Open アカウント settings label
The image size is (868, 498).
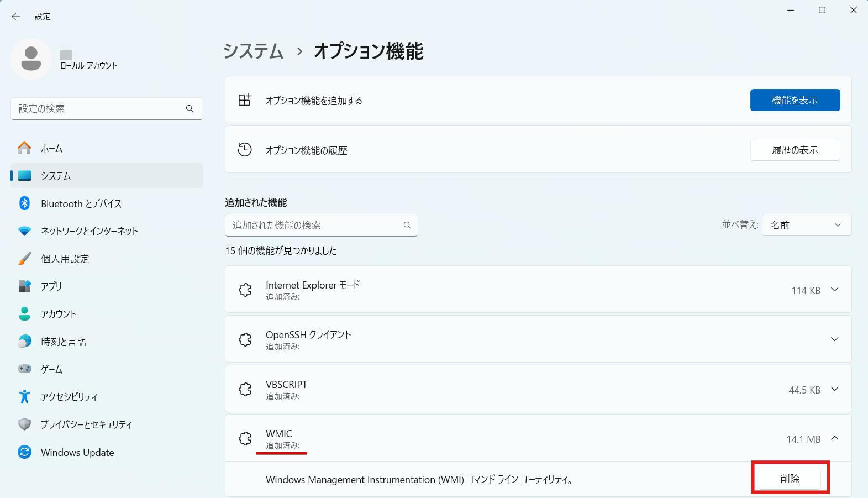pyautogui.click(x=59, y=314)
